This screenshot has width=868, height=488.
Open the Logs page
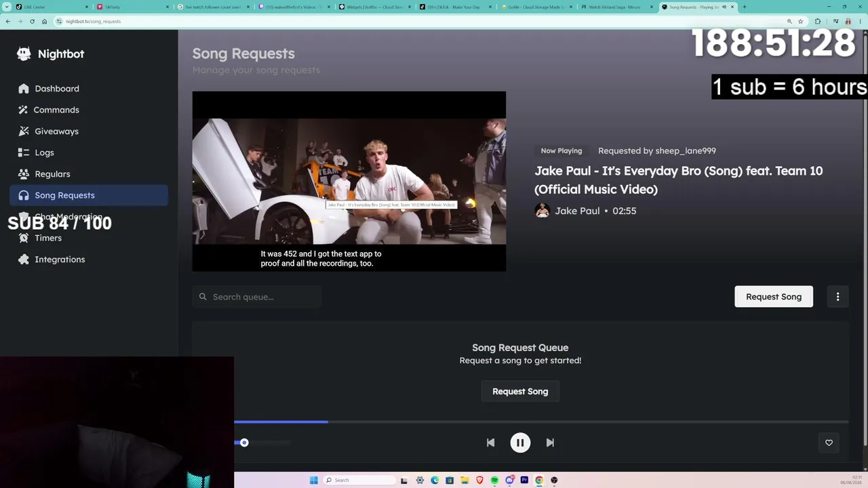89,152
